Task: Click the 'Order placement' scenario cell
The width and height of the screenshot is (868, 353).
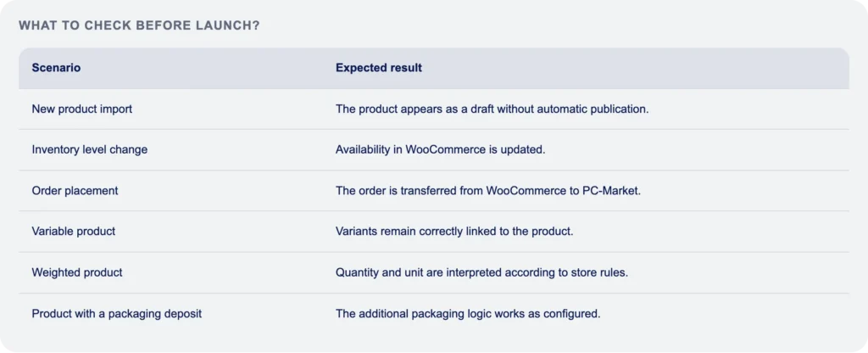Action: click(x=75, y=191)
